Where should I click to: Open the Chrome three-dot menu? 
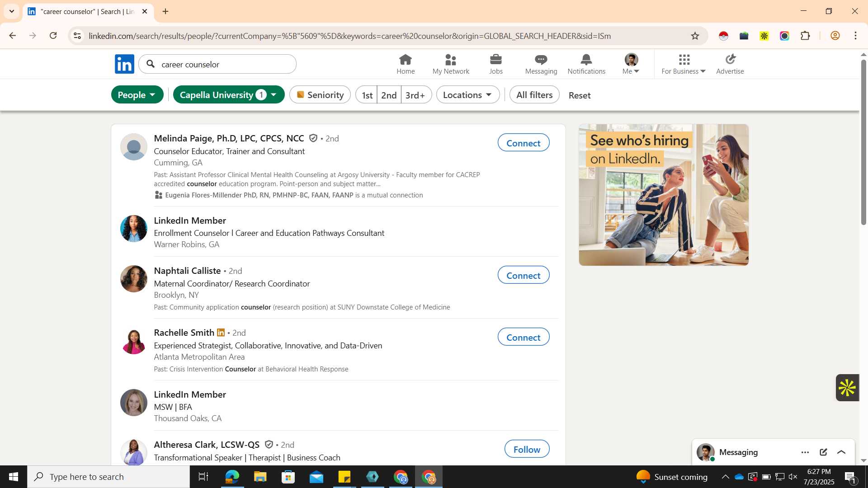pos(856,36)
